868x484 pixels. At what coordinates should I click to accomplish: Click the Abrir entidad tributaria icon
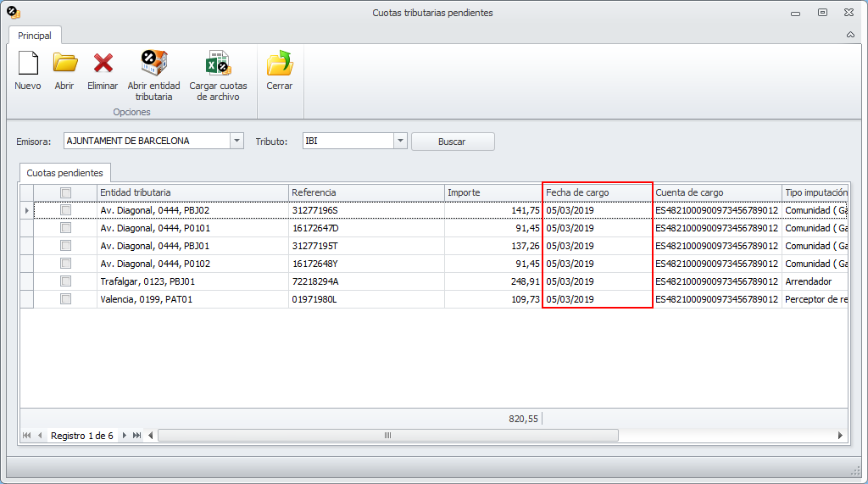[153, 64]
